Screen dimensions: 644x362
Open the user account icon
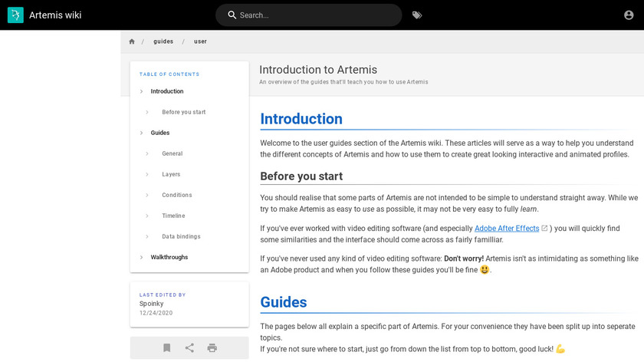[629, 15]
